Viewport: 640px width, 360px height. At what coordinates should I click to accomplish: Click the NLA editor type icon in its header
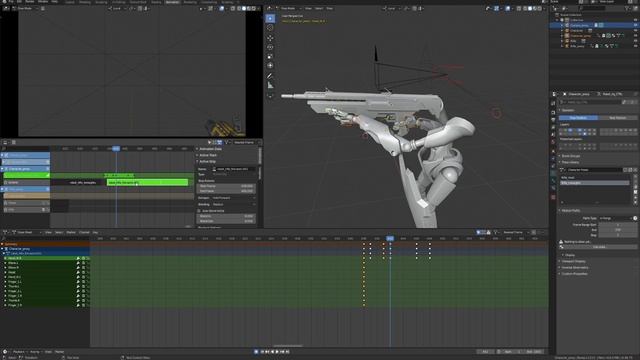(x=5, y=142)
